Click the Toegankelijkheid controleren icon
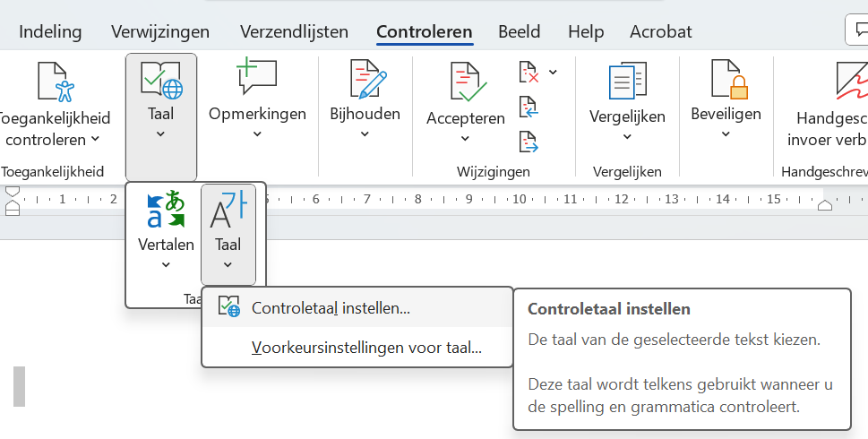Screen dimensions: 868x439 [56, 82]
